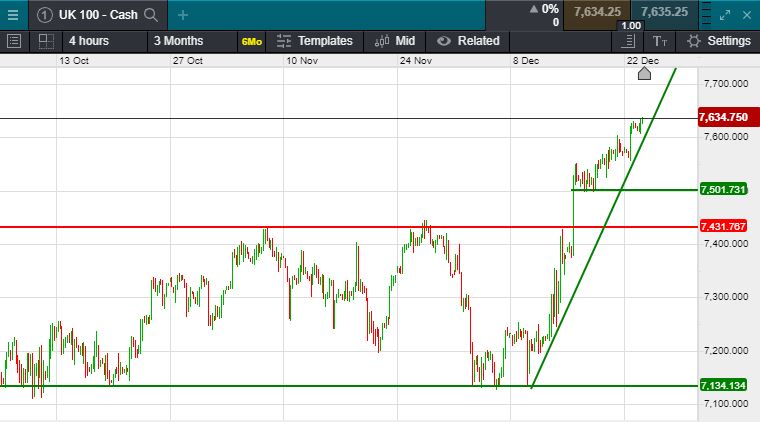
Task: Open the 4 hours interval dropdown
Action: click(x=88, y=41)
